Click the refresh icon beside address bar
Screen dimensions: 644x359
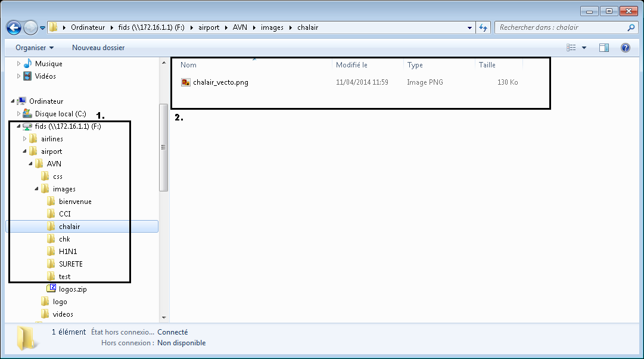point(483,27)
